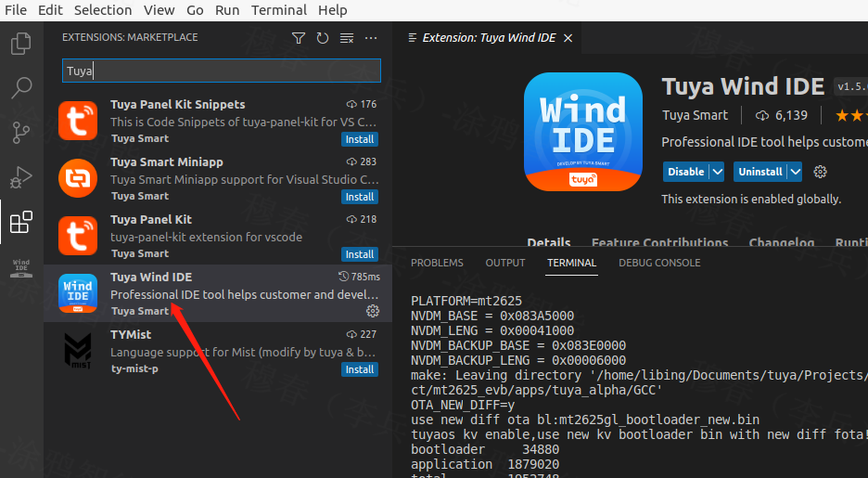Viewport: 868px width, 478px height.
Task: Open the Selection menu
Action: 103,10
